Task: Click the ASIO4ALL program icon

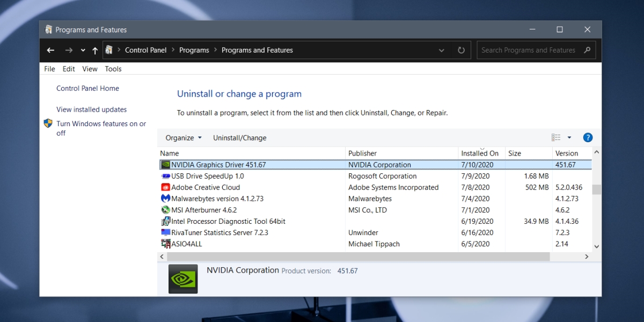Action: point(166,244)
